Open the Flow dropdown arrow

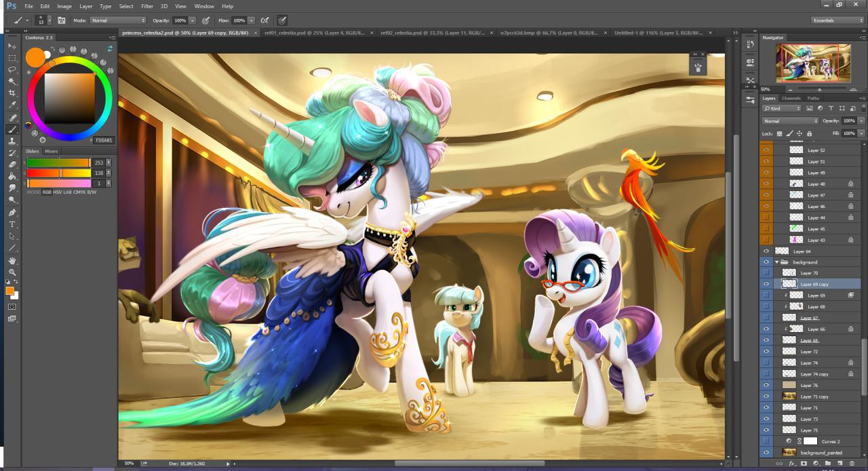252,20
